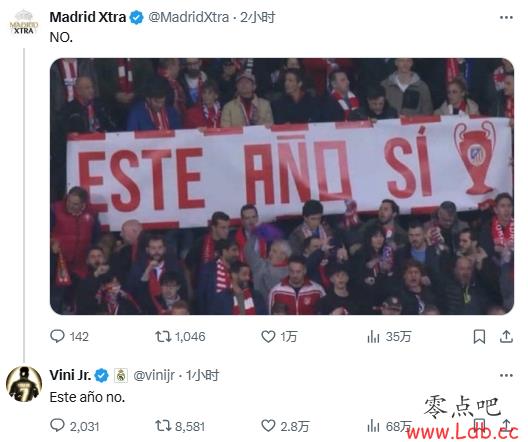Repost Vini Jr.'s reply
The height and width of the screenshot is (442, 528).
point(180,426)
